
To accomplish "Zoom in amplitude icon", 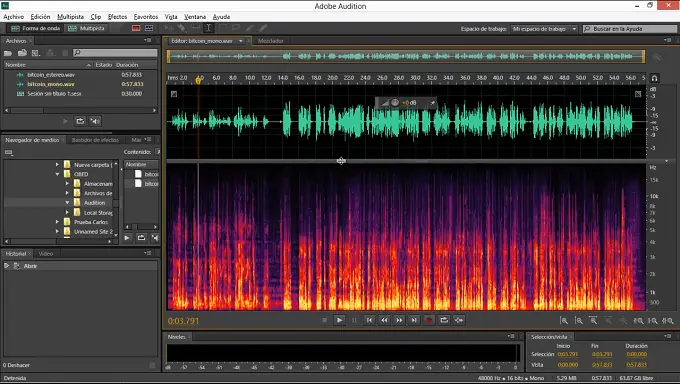I will pos(564,321).
